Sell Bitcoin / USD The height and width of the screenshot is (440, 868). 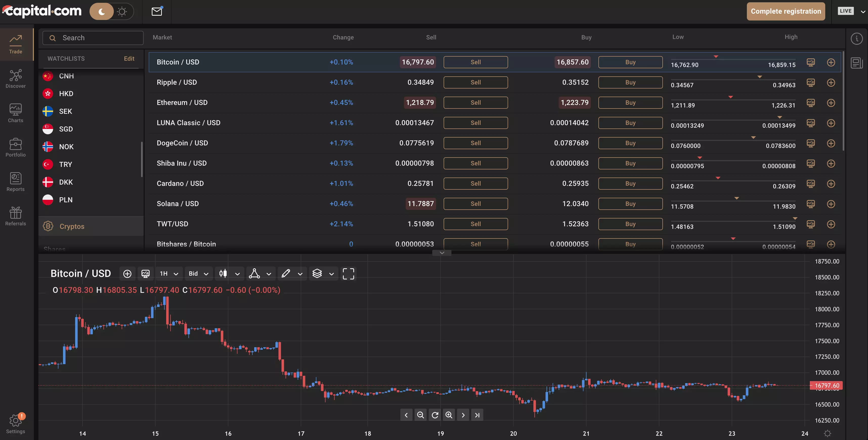(x=475, y=62)
